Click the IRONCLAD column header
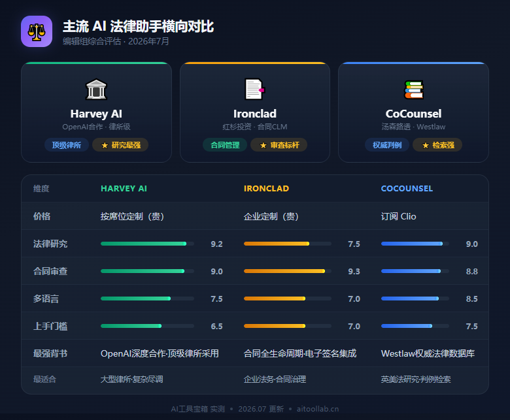510x420 pixels. point(266,188)
